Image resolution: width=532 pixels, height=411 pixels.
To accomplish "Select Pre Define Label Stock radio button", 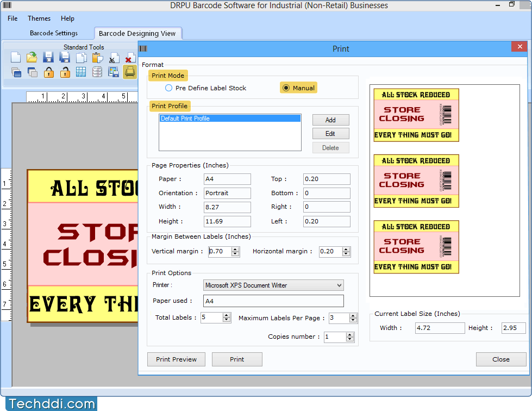I will (x=168, y=88).
